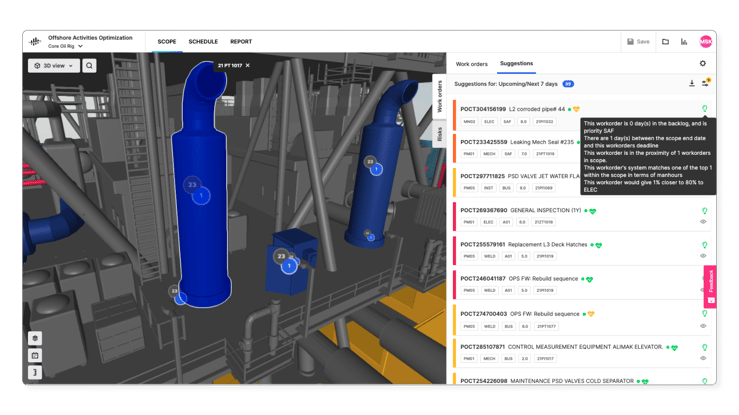Open the Core Oil Rig selector
739x415 pixels.
click(x=66, y=46)
